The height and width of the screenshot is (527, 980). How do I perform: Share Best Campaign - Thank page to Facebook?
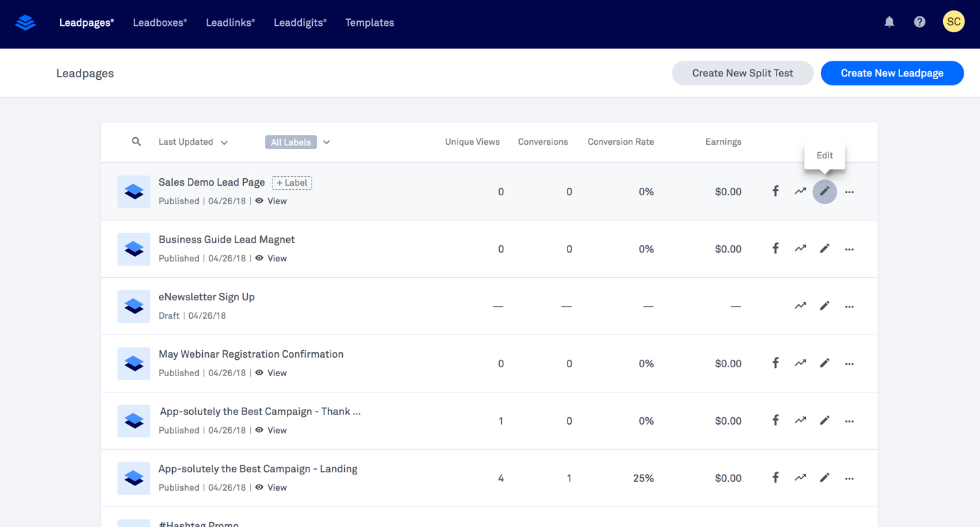point(776,421)
